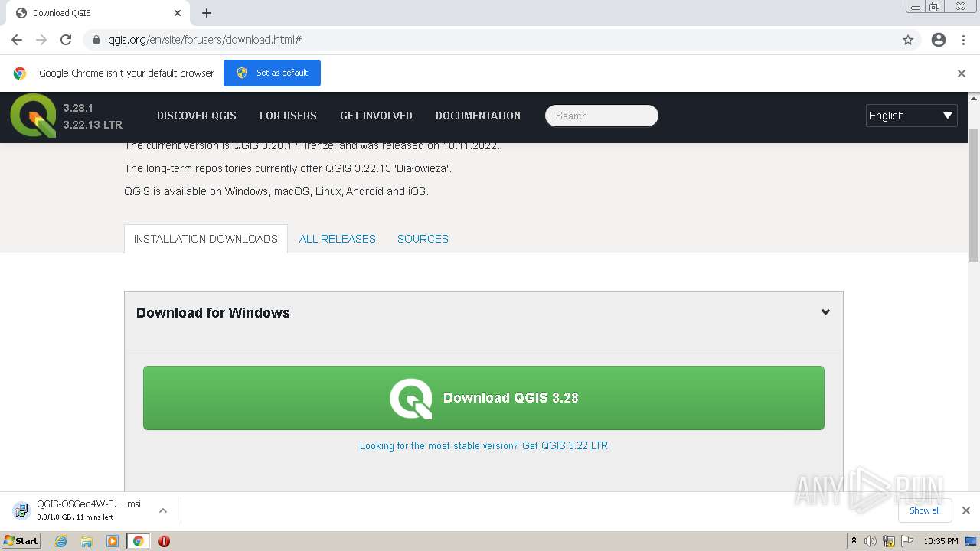Switch to the ALL RELEASES tab
The width and height of the screenshot is (980, 551).
338,239
